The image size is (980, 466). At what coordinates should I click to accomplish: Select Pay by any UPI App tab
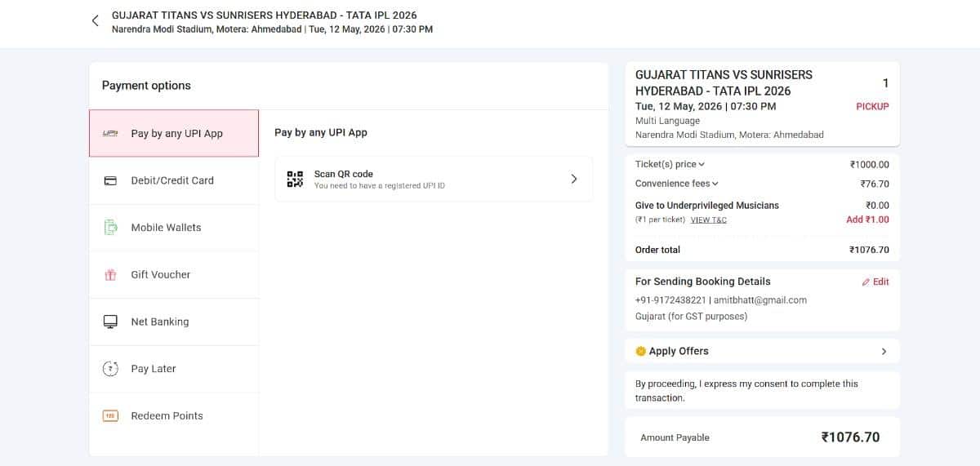coord(174,133)
